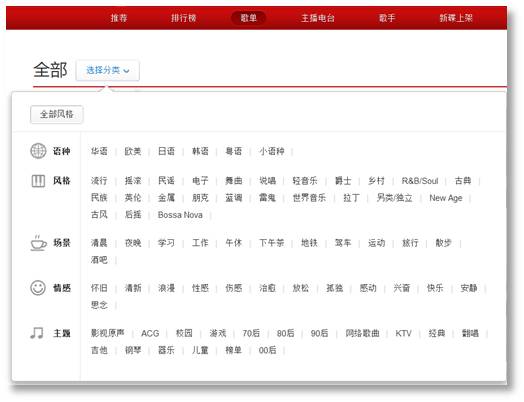Image resolution: width=524 pixels, height=402 pixels.
Task: Select the Bossa Nova style
Action: click(180, 215)
